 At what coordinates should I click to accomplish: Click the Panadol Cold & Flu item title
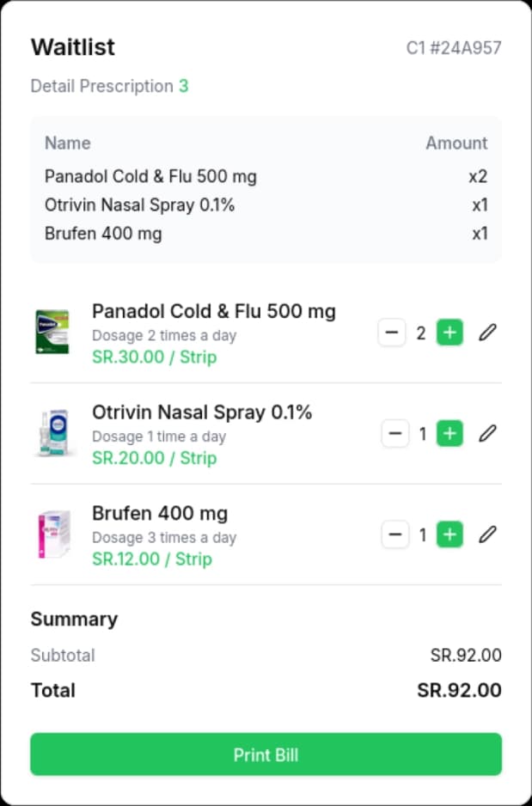tap(213, 311)
